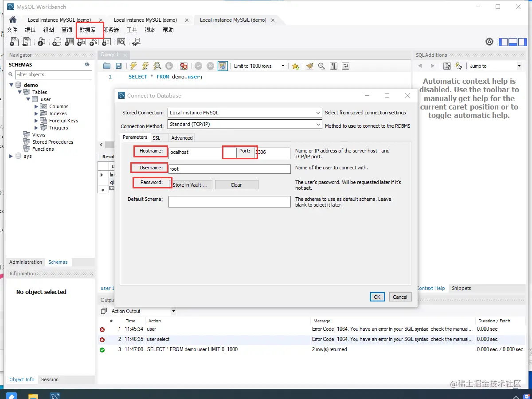This screenshot has height=399, width=532.
Task: Reconnect to DBMS toolbar icon
Action: [136, 42]
